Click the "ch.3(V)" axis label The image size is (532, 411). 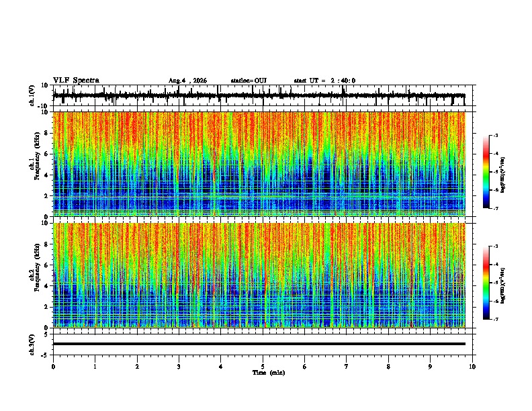click(x=32, y=345)
